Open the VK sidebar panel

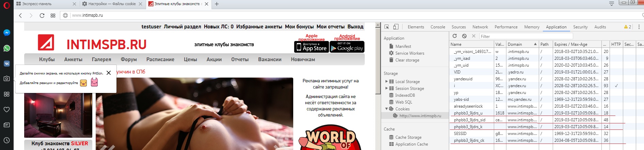[6, 64]
